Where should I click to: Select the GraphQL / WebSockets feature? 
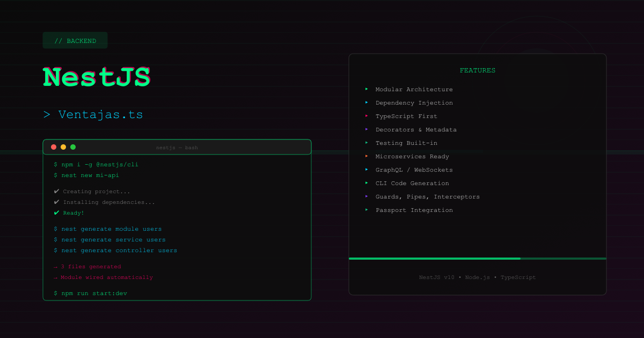[414, 170]
